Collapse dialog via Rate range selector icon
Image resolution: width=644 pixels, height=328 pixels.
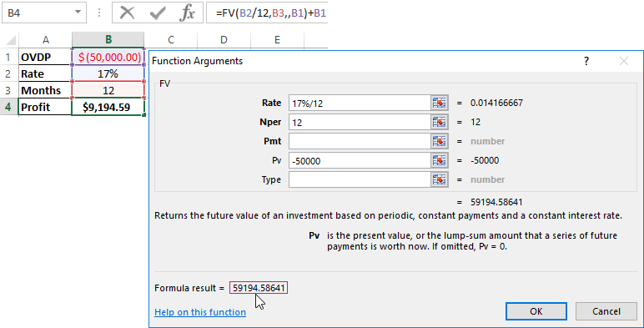click(439, 103)
